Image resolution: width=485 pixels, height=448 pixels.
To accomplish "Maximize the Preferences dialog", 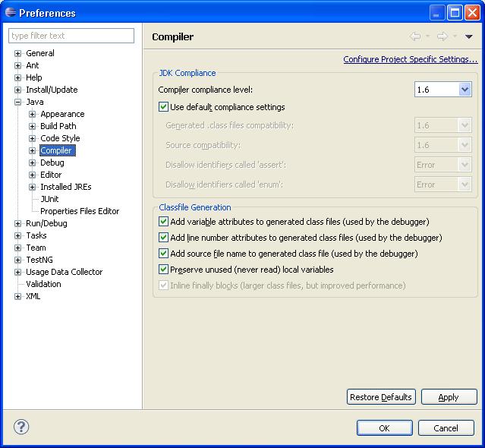I will [455, 13].
